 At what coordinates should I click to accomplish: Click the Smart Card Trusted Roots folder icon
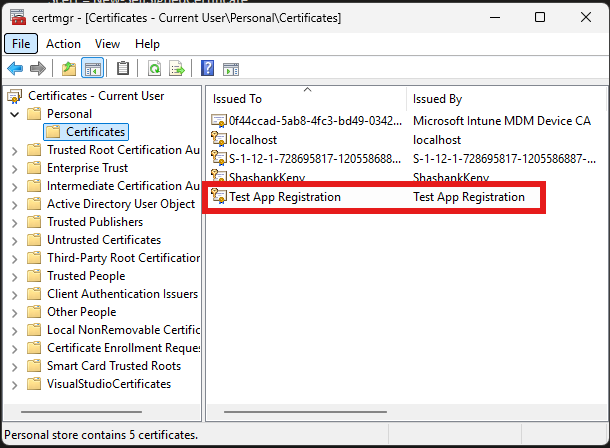click(x=34, y=366)
